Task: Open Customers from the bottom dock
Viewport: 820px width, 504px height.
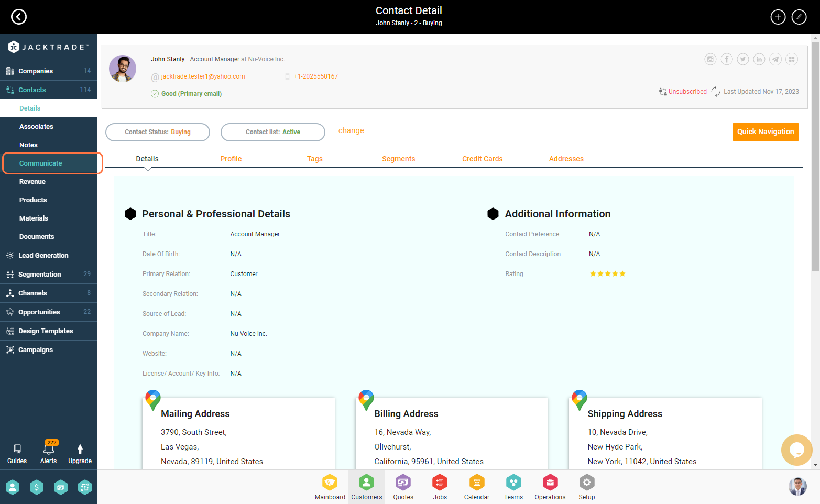Action: click(367, 487)
